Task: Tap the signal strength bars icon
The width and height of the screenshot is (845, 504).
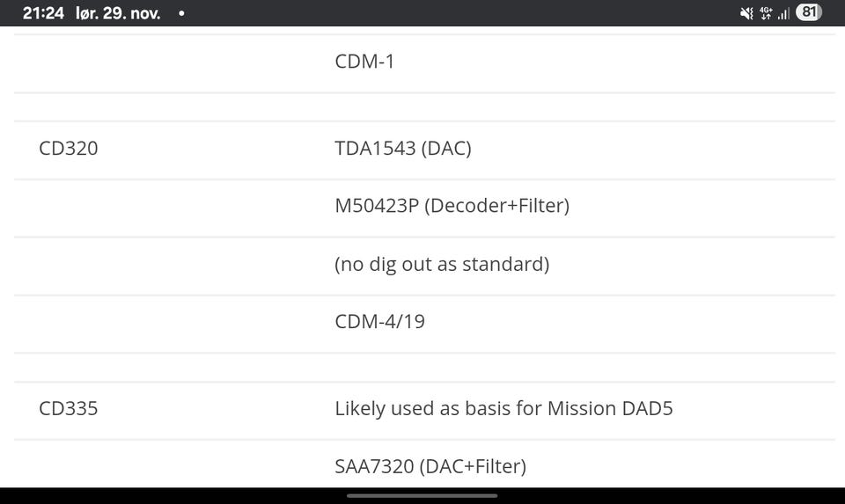Action: (783, 13)
